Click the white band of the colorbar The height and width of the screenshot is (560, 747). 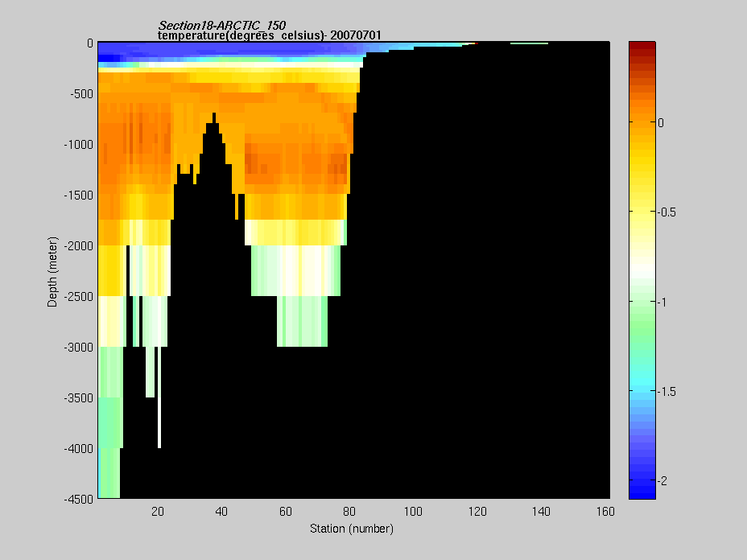[642, 270]
